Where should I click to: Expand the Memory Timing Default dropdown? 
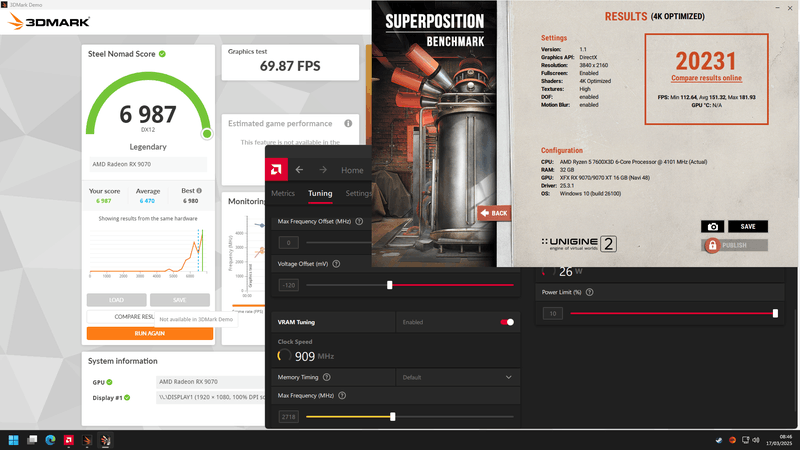coord(458,378)
